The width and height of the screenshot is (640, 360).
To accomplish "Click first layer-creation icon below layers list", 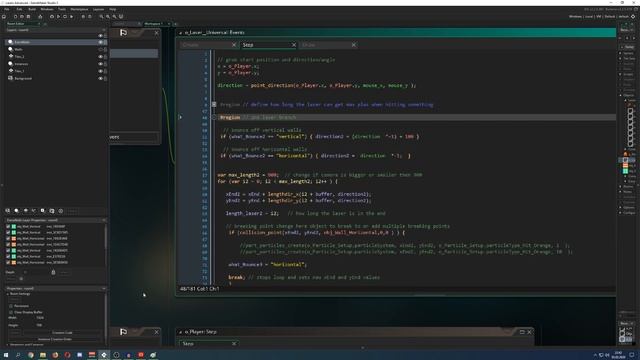I will (x=8, y=211).
